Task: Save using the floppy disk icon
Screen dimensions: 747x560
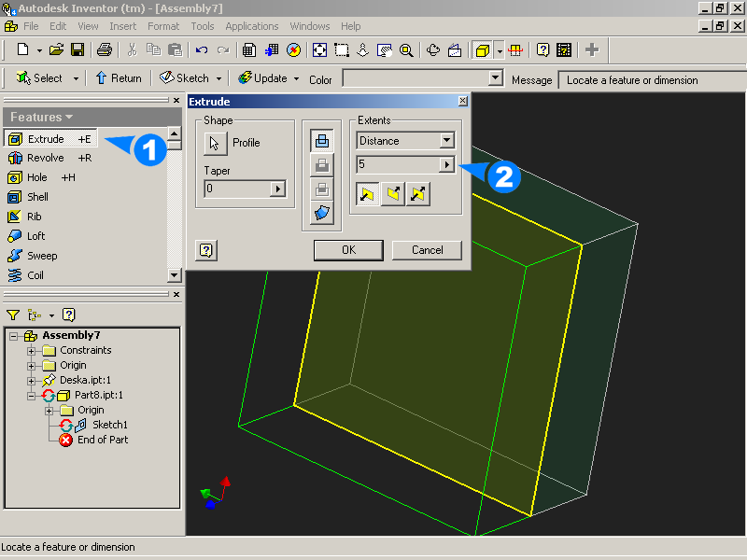Action: click(x=78, y=49)
